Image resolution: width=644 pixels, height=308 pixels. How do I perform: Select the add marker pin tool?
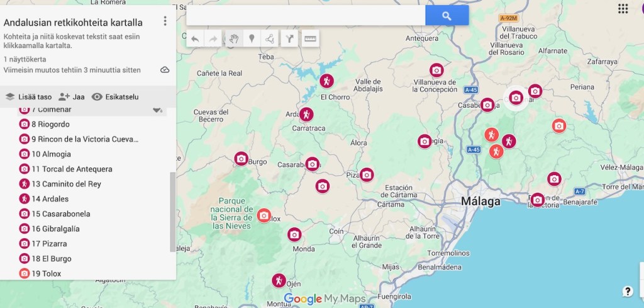coord(252,39)
